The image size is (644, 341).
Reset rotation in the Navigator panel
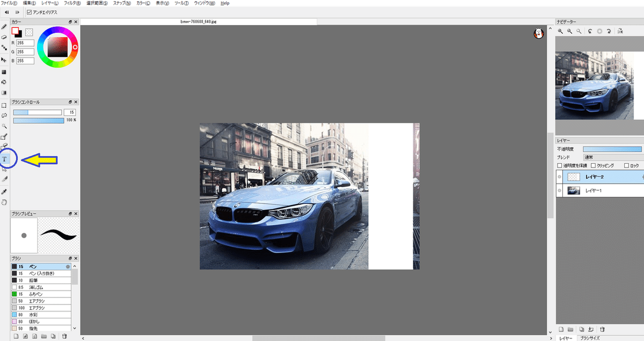point(599,32)
